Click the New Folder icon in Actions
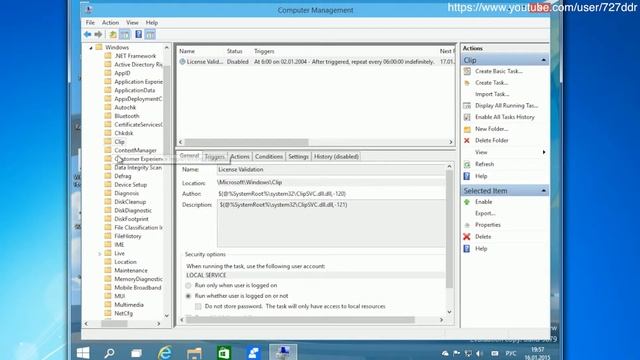Viewport: 640px width, 360px height. (x=467, y=129)
